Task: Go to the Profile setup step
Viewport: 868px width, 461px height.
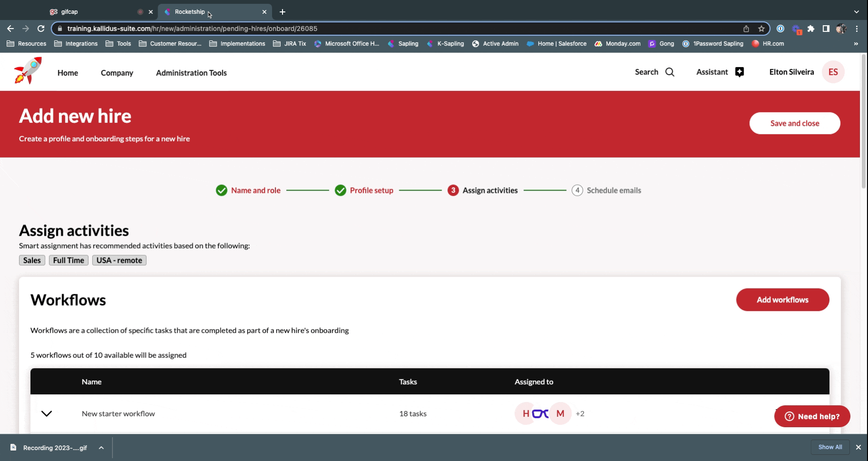Action: point(371,190)
